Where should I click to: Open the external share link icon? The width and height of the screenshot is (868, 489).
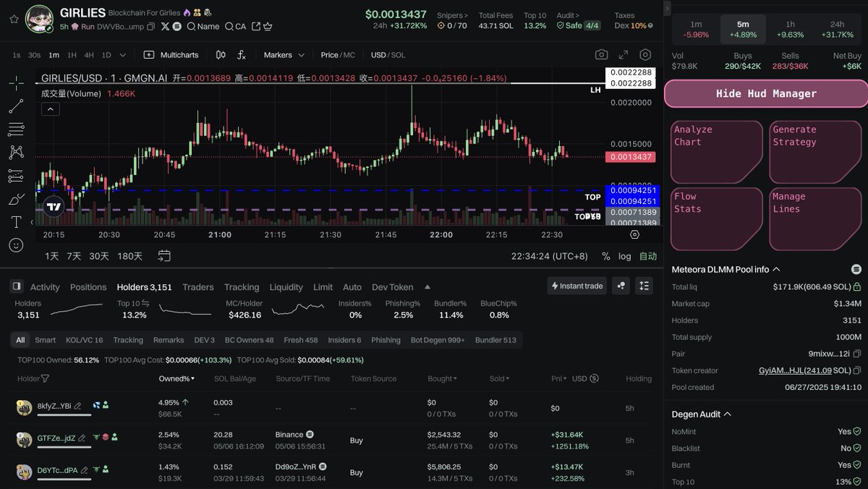[255, 27]
